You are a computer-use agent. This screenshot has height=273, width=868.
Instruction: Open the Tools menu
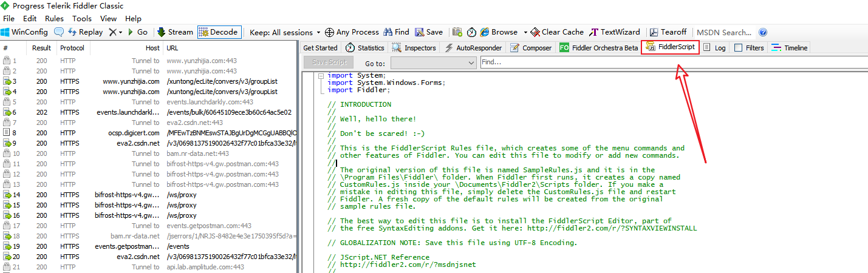[x=82, y=19]
